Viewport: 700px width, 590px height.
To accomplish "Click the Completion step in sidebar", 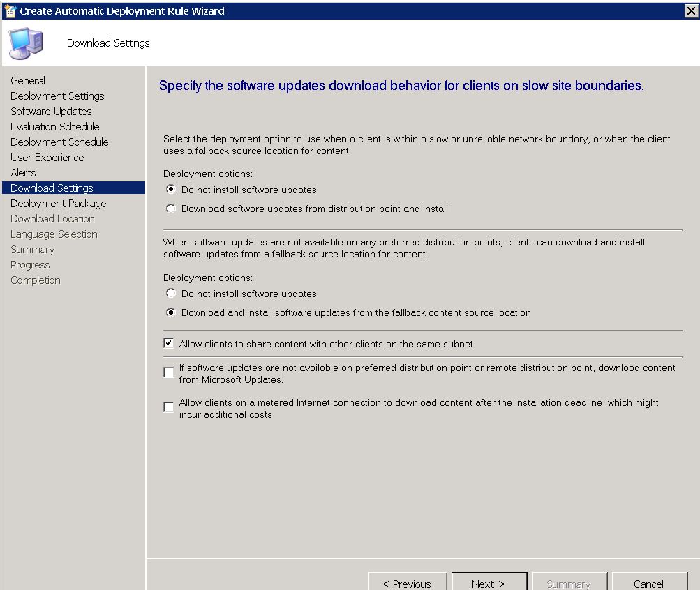I will click(x=36, y=280).
